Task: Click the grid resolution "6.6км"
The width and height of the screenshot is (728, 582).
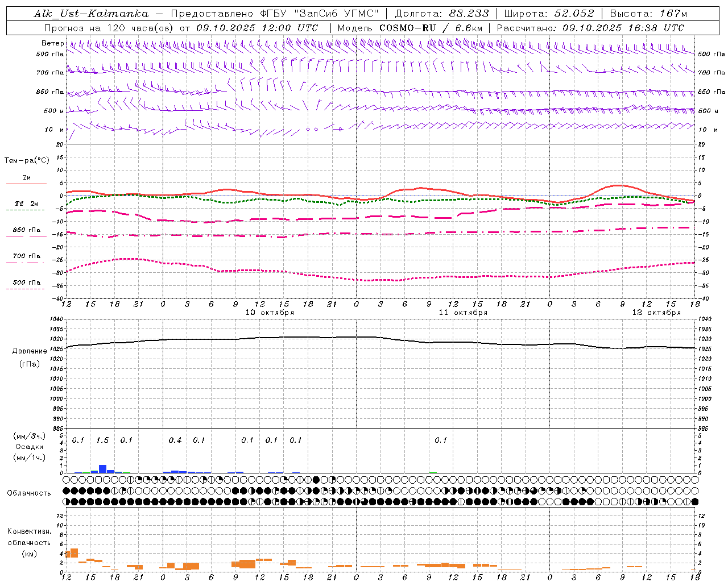Action: 469,28
